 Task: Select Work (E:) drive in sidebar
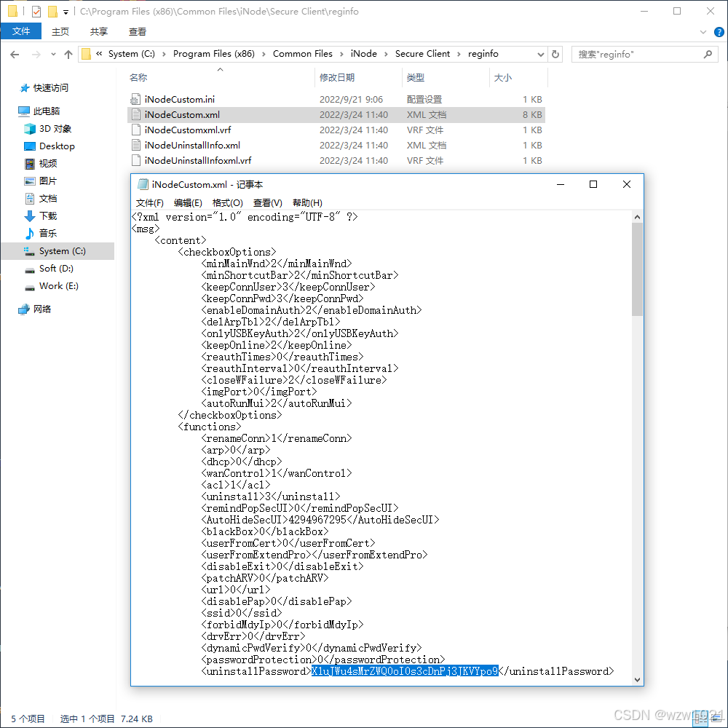(51, 286)
